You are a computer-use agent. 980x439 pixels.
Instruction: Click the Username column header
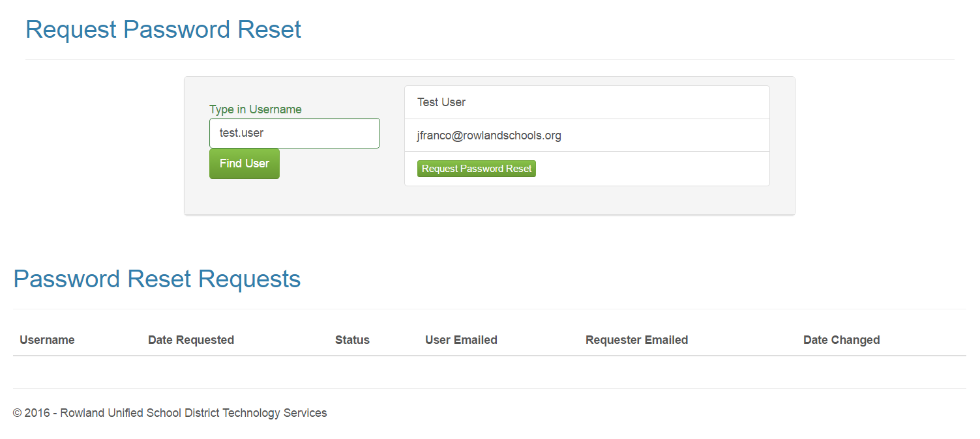tap(47, 339)
